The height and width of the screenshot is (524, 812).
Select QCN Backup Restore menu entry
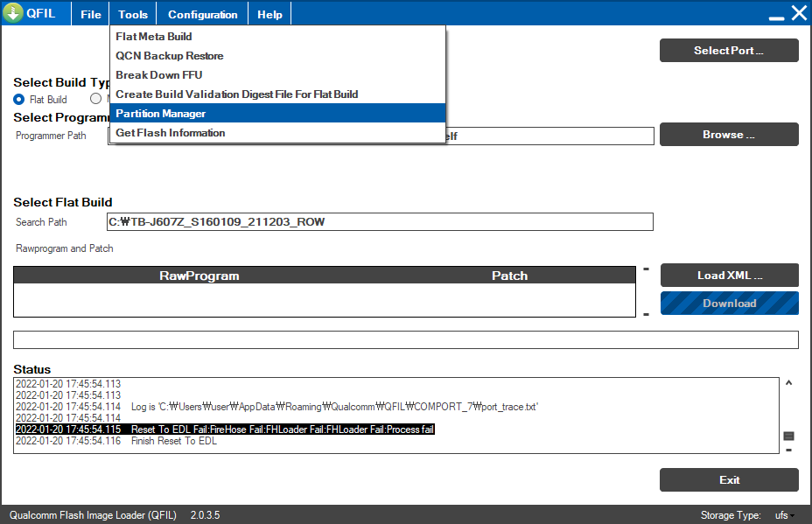pyautogui.click(x=277, y=55)
